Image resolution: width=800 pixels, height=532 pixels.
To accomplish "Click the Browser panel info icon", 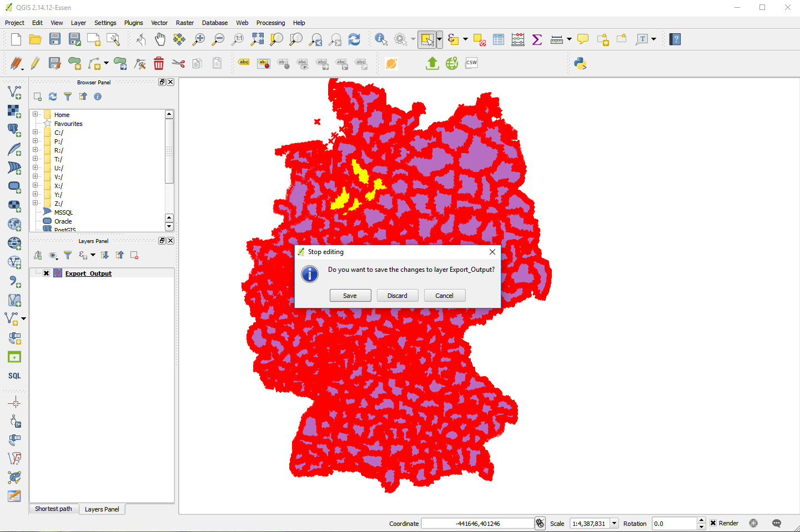I will pos(98,97).
